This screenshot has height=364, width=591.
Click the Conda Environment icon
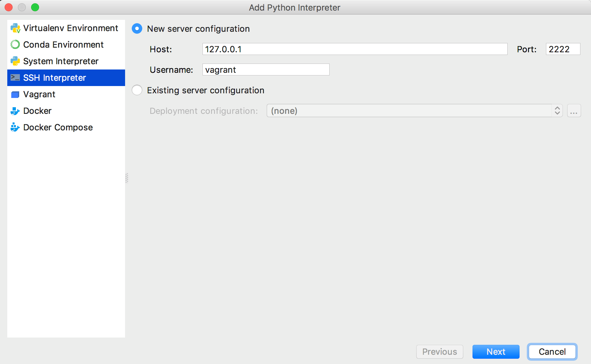point(15,44)
